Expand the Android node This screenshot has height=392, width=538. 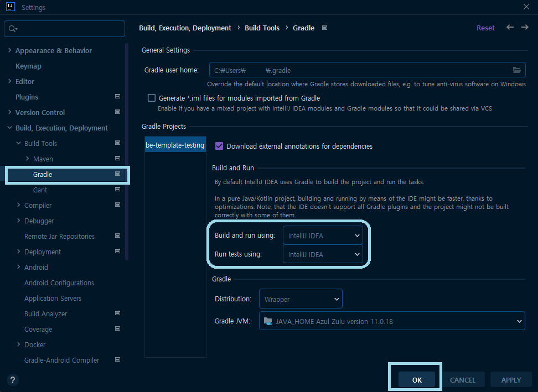18,267
